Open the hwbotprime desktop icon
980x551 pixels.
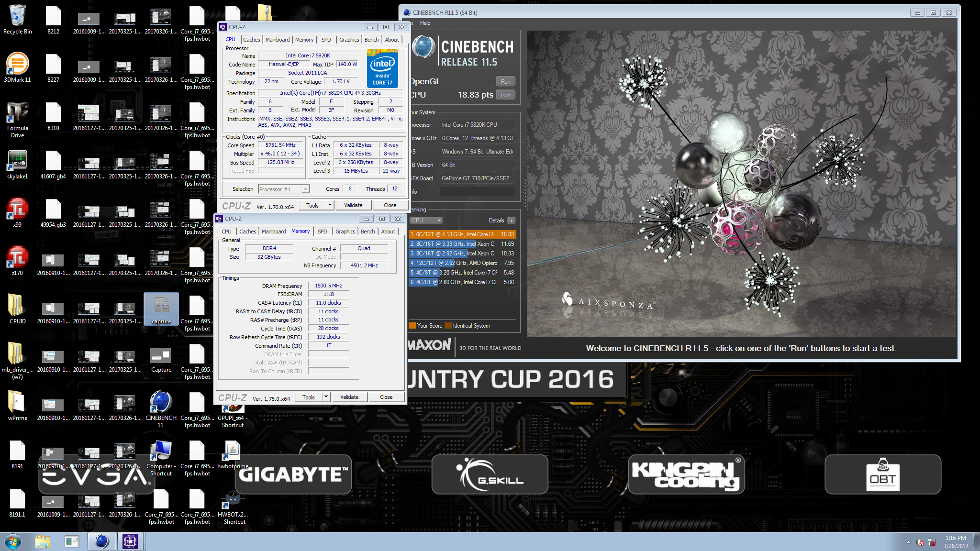pos(233,455)
